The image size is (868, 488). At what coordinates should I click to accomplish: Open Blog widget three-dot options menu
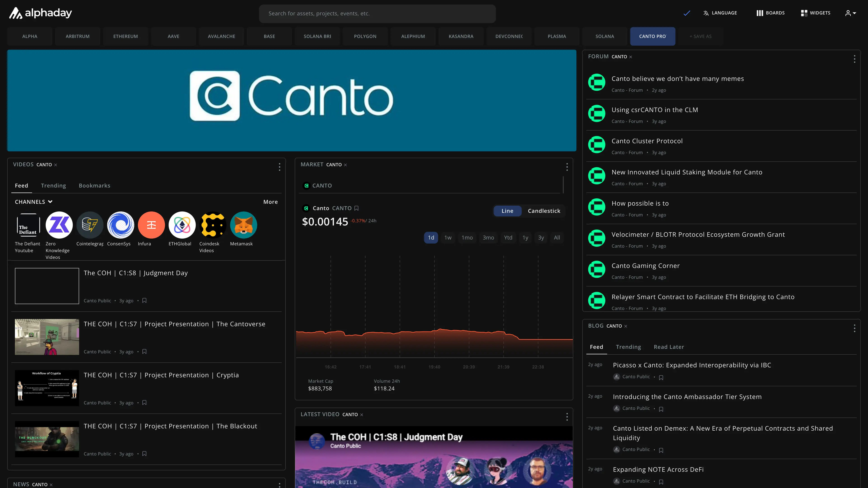[x=854, y=328]
